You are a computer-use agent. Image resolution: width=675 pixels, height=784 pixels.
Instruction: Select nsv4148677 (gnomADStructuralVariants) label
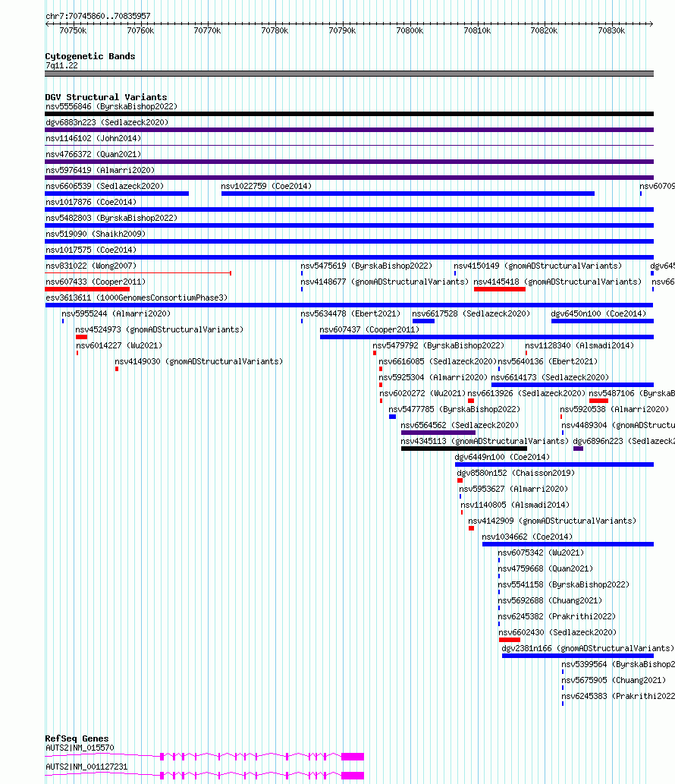tap(385, 282)
